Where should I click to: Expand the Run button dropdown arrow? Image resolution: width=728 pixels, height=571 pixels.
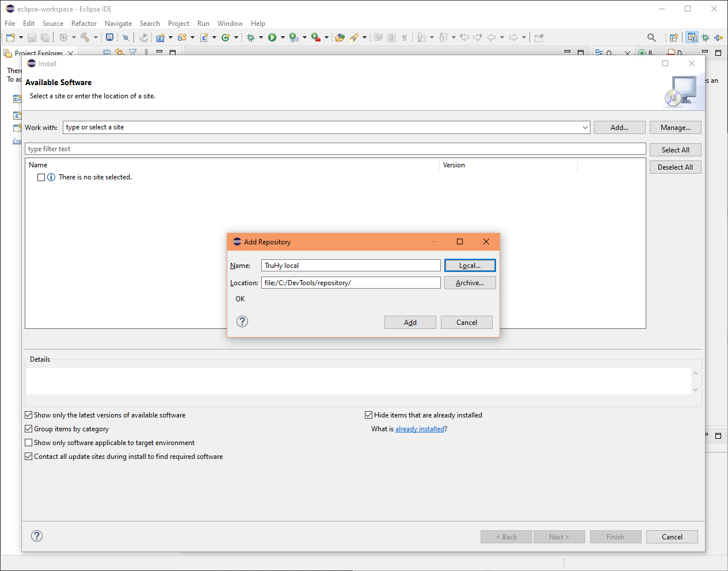point(283,37)
